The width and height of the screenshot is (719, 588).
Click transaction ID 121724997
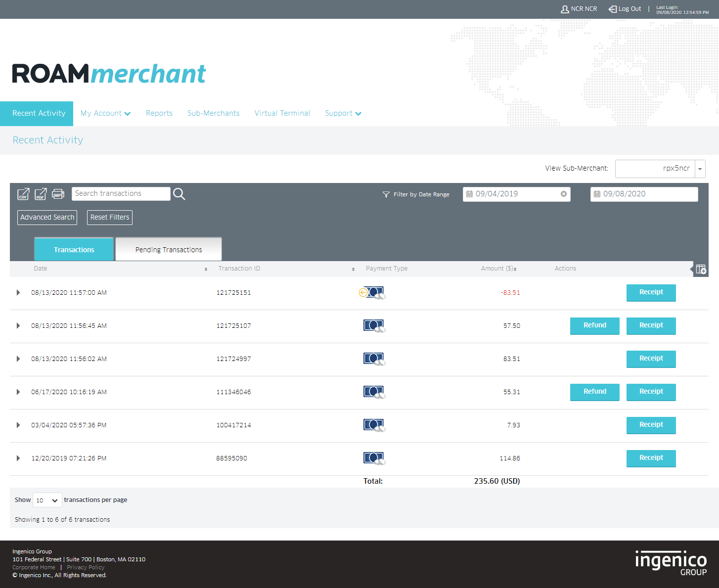tap(233, 359)
